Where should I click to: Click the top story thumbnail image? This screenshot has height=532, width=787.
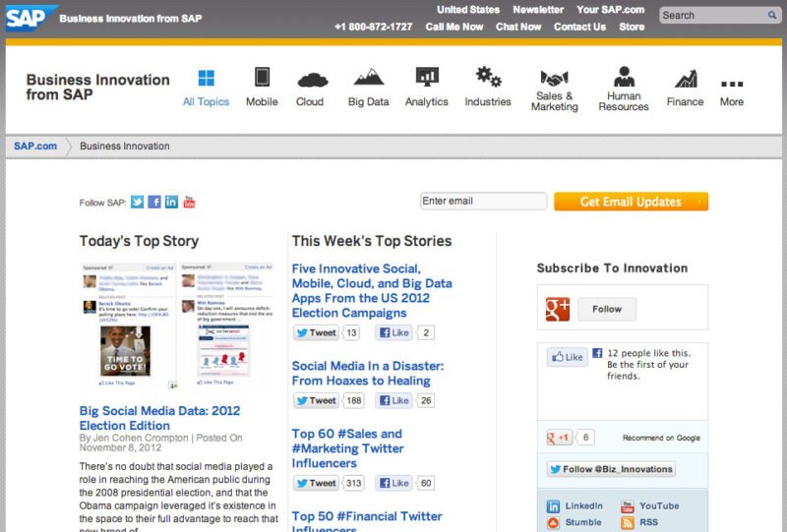click(177, 325)
